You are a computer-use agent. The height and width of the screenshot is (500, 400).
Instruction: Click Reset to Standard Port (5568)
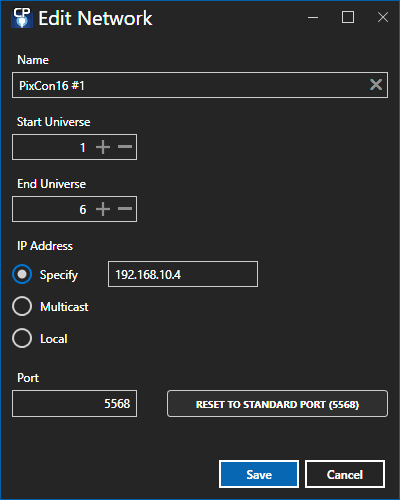tap(277, 404)
